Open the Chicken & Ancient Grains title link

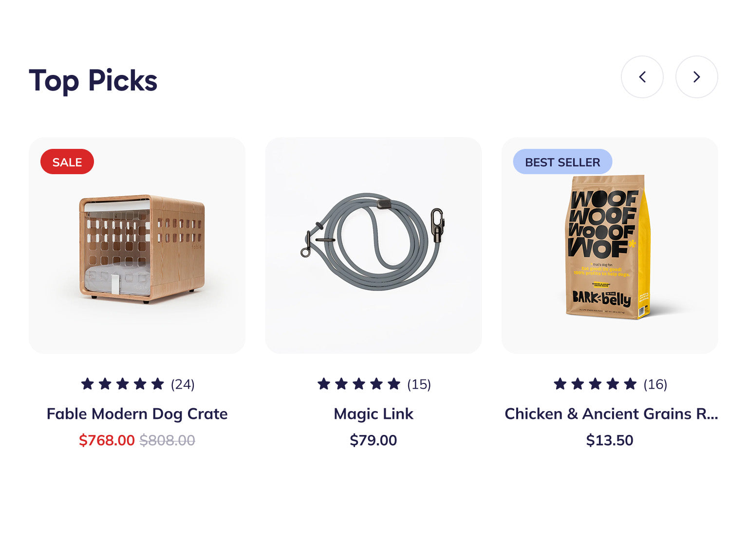[x=611, y=414]
